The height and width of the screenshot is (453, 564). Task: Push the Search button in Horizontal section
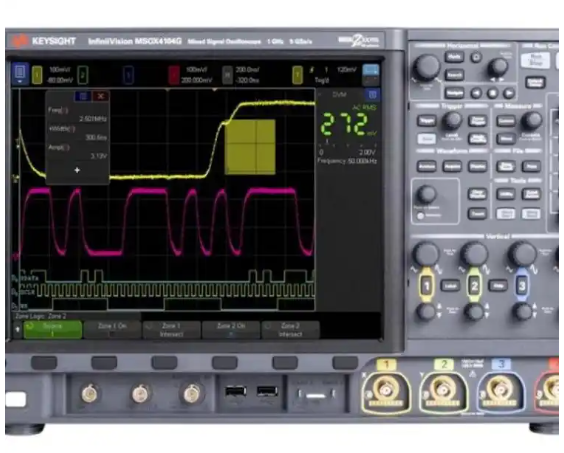coord(454,74)
